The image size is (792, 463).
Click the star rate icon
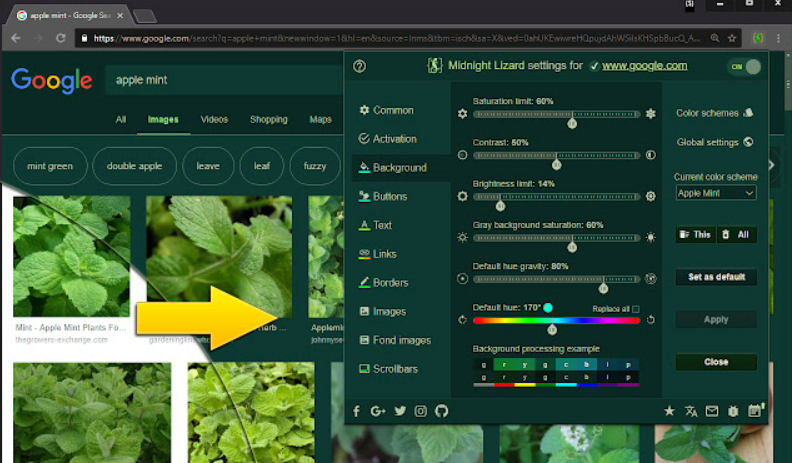(669, 411)
